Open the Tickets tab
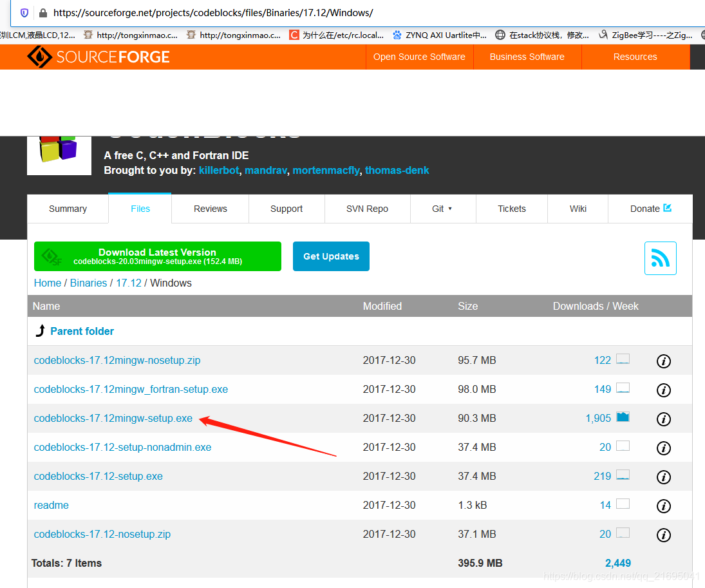 click(512, 209)
